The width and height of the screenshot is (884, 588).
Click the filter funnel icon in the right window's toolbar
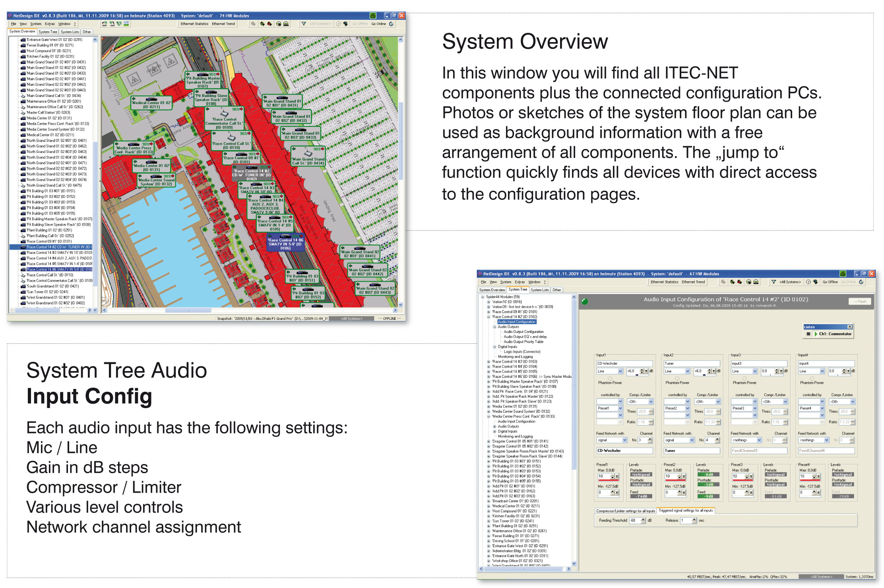tap(773, 282)
